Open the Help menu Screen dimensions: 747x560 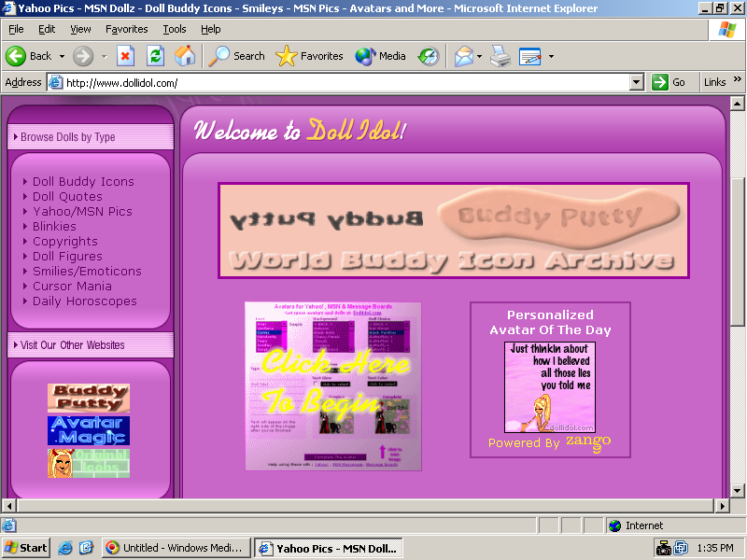click(211, 30)
